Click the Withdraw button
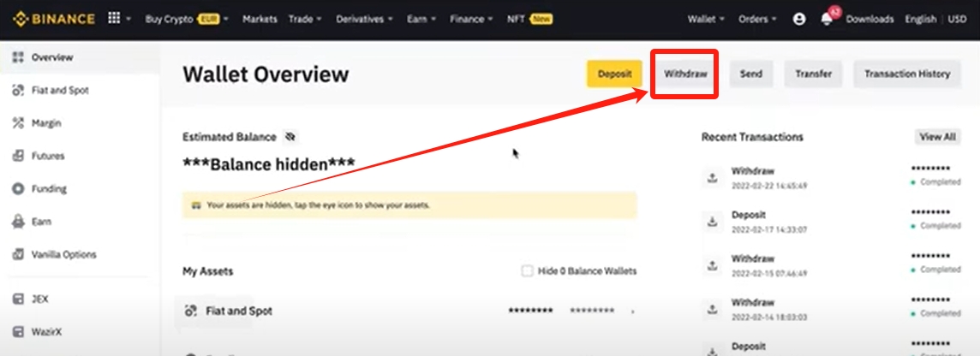The height and width of the screenshot is (356, 980). click(x=685, y=74)
